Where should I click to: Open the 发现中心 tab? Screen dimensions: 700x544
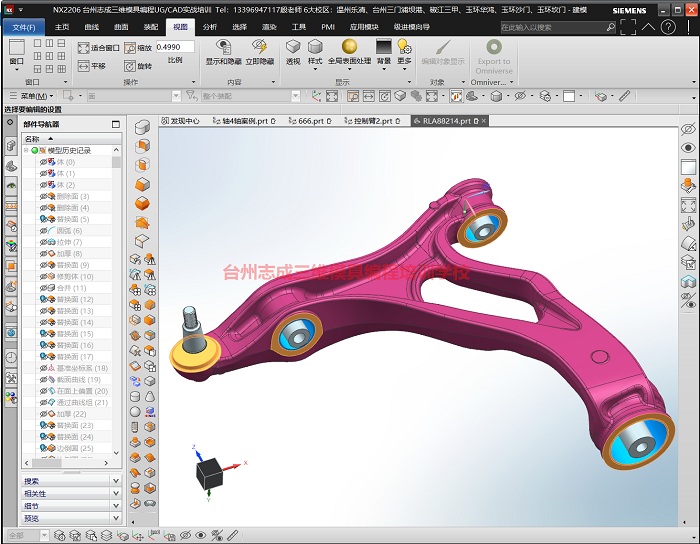click(180, 121)
